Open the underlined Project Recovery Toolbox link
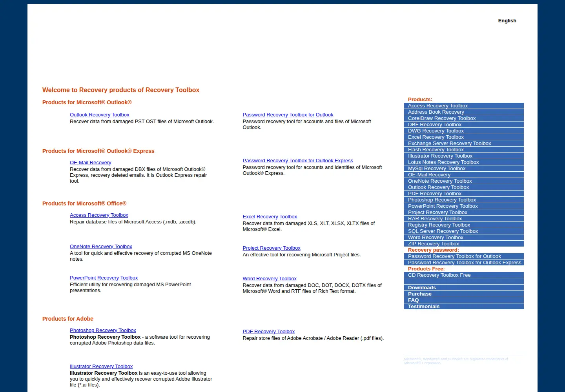The width and height of the screenshot is (565, 392). pos(272,248)
